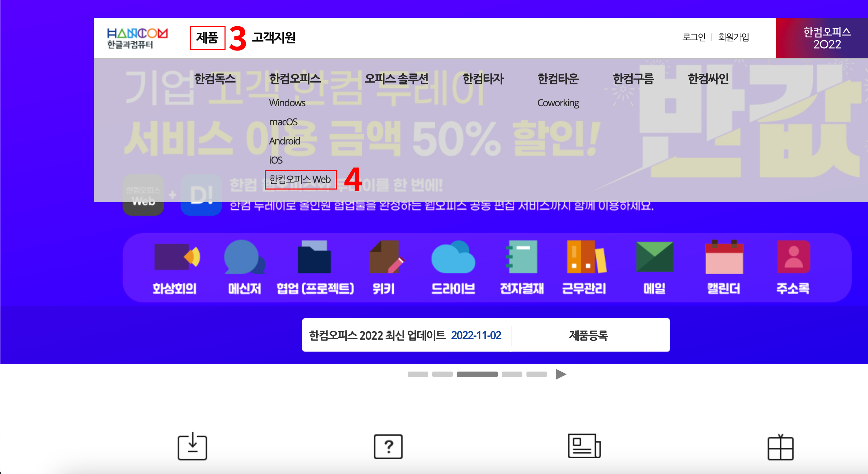Click the download tray icon
The image size is (868, 474).
192,446
